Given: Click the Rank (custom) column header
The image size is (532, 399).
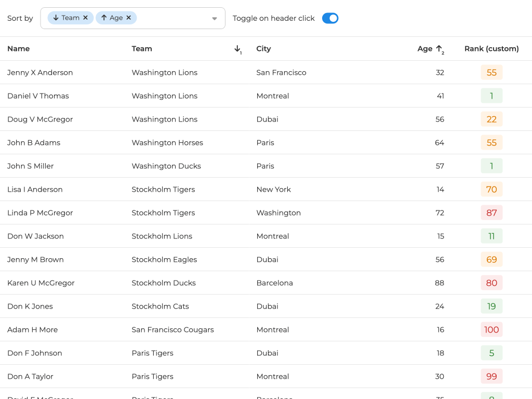Looking at the screenshot, I should (x=491, y=49).
